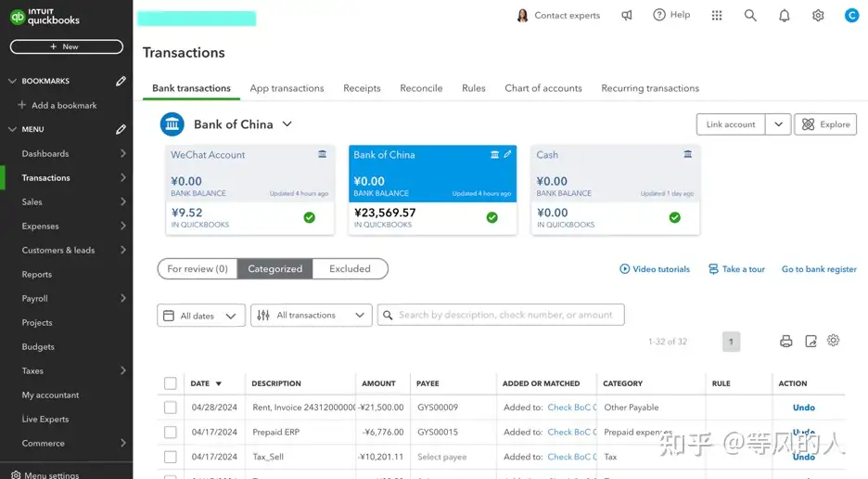Edit menu with the pencil icon

click(x=121, y=129)
